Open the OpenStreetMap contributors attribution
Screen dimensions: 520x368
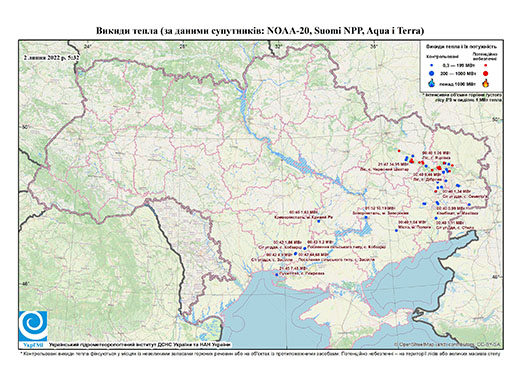(x=447, y=344)
